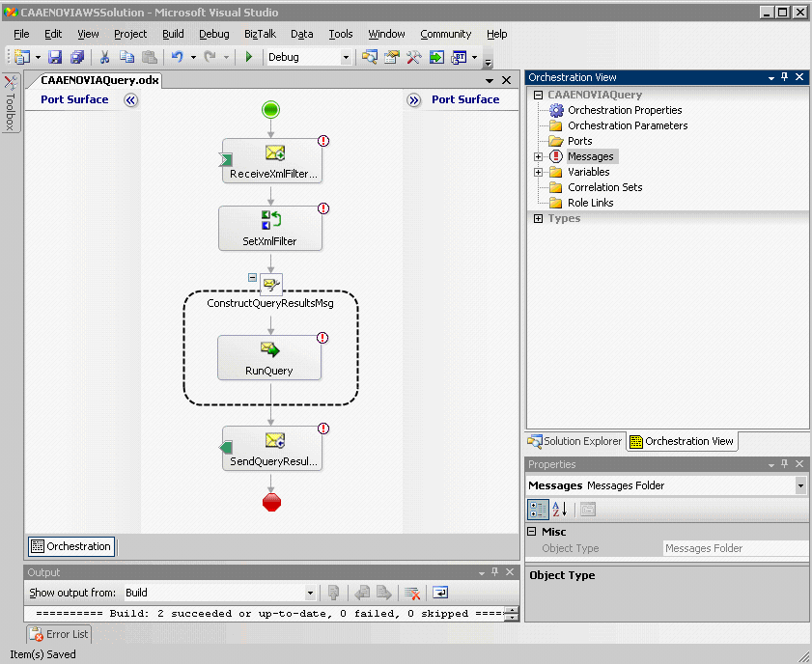This screenshot has width=812, height=664.
Task: Switch to the Solution Explorer tab
Action: coord(574,441)
